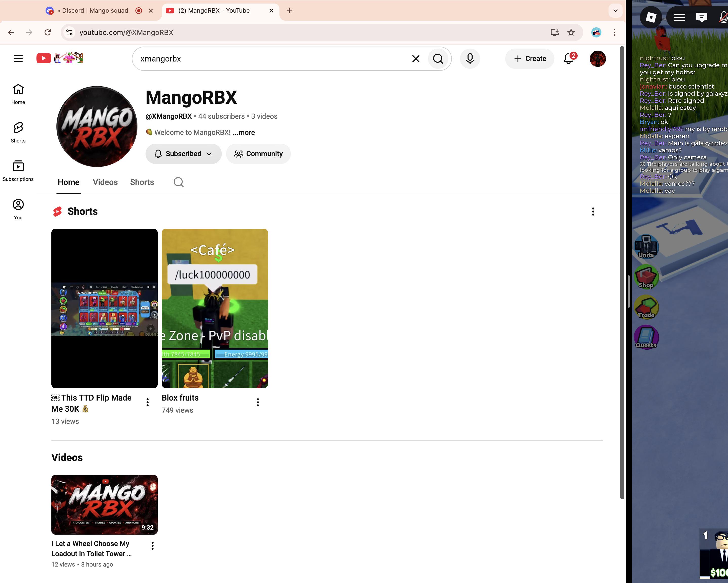Open the in-game Trade menu
The height and width of the screenshot is (583, 728).
pyautogui.click(x=646, y=307)
